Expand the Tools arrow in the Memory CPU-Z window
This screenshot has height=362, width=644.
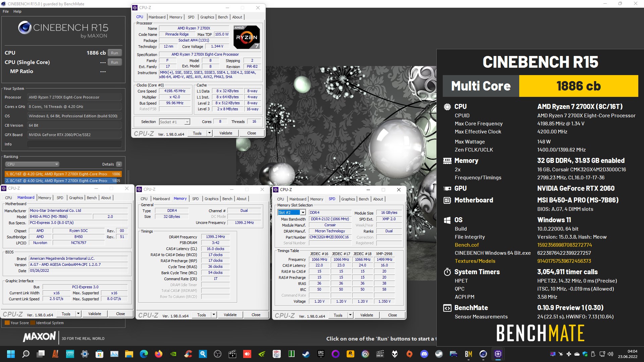214,315
